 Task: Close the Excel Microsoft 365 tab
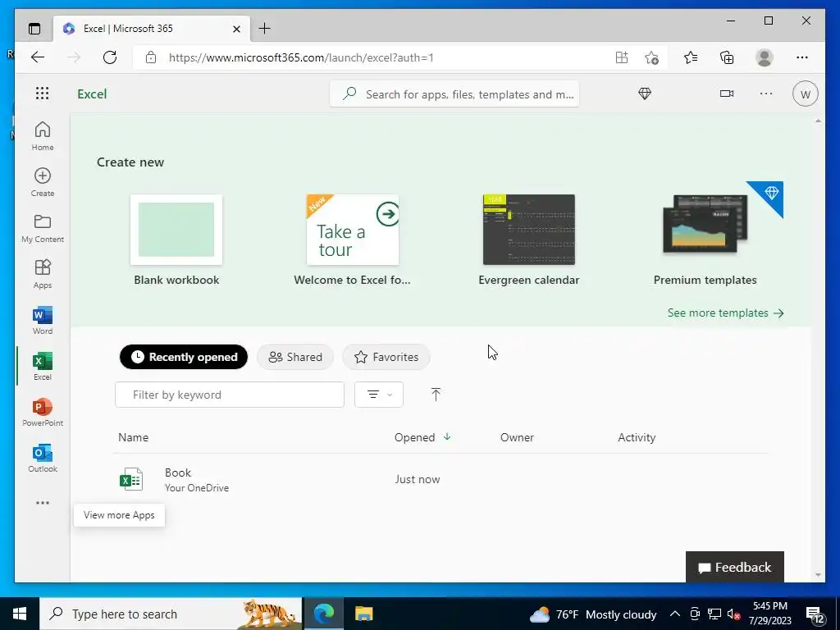(x=237, y=29)
